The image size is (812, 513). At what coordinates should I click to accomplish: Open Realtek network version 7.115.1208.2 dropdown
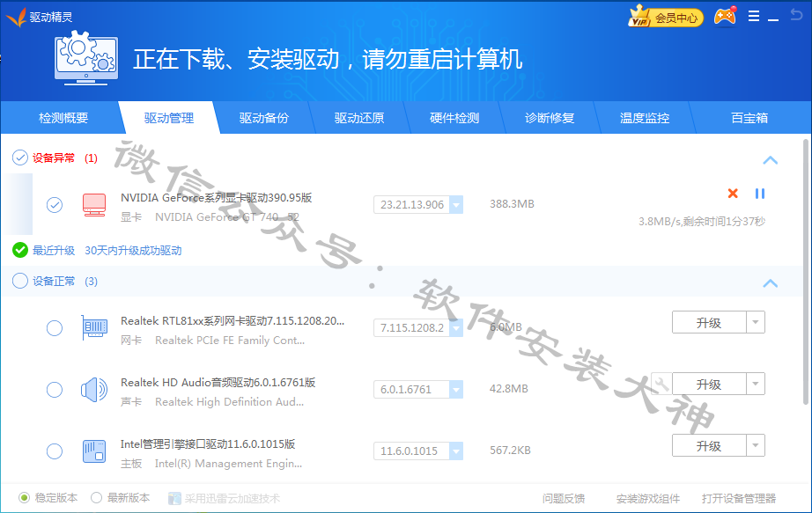click(456, 327)
